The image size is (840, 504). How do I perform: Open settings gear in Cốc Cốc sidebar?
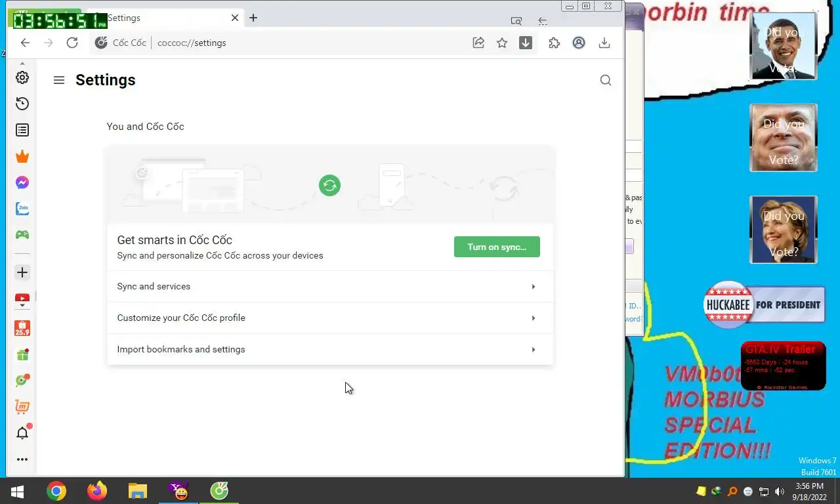(22, 77)
